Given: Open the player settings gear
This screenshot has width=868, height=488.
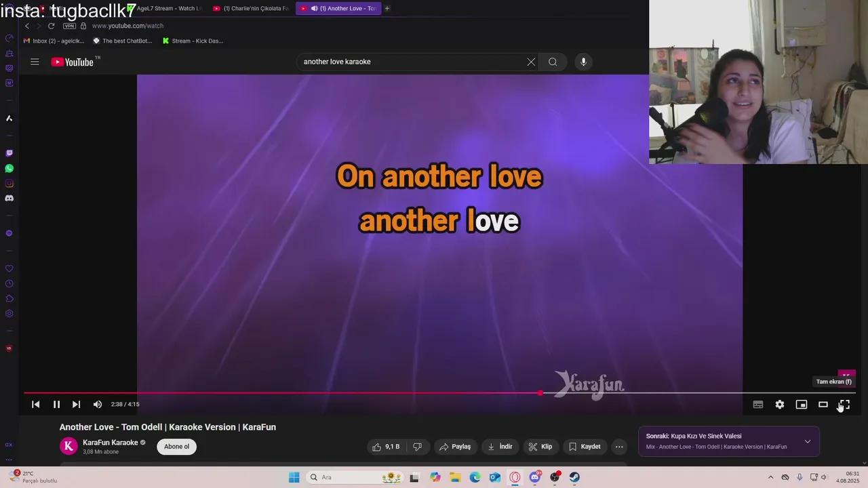Looking at the screenshot, I should tap(780, 405).
